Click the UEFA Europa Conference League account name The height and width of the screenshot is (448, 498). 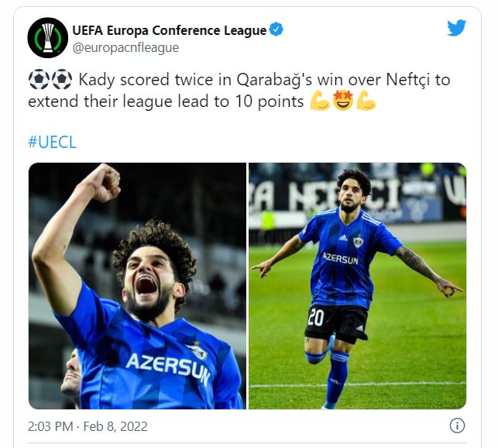pyautogui.click(x=170, y=30)
